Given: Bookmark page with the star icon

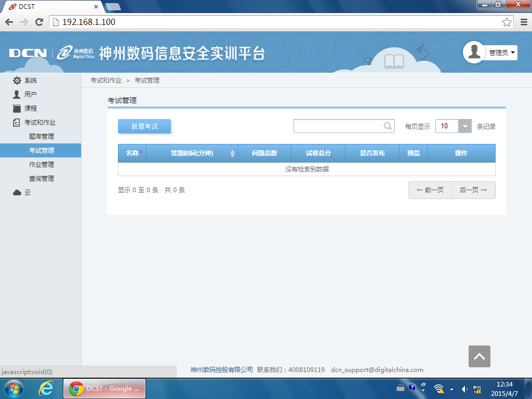Looking at the screenshot, I should 507,22.
